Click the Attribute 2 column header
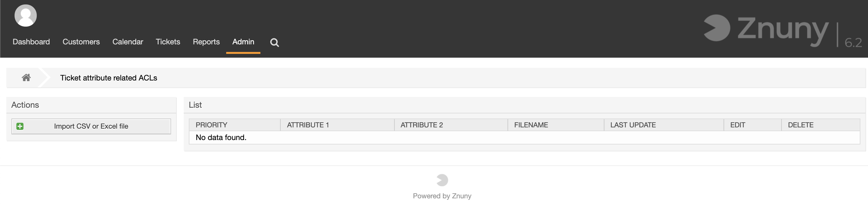The height and width of the screenshot is (211, 868). (422, 125)
